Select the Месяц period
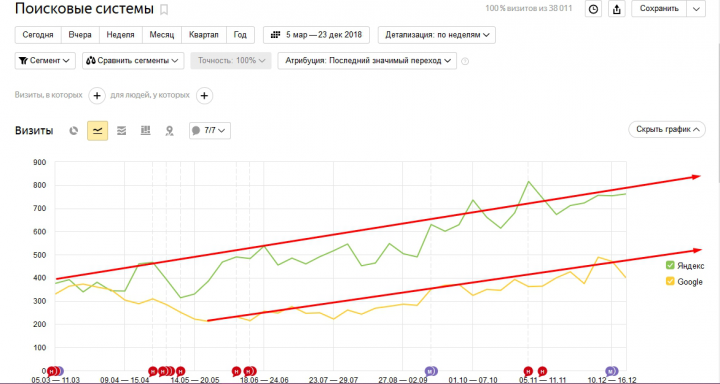This screenshot has height=384, width=720. coord(162,35)
